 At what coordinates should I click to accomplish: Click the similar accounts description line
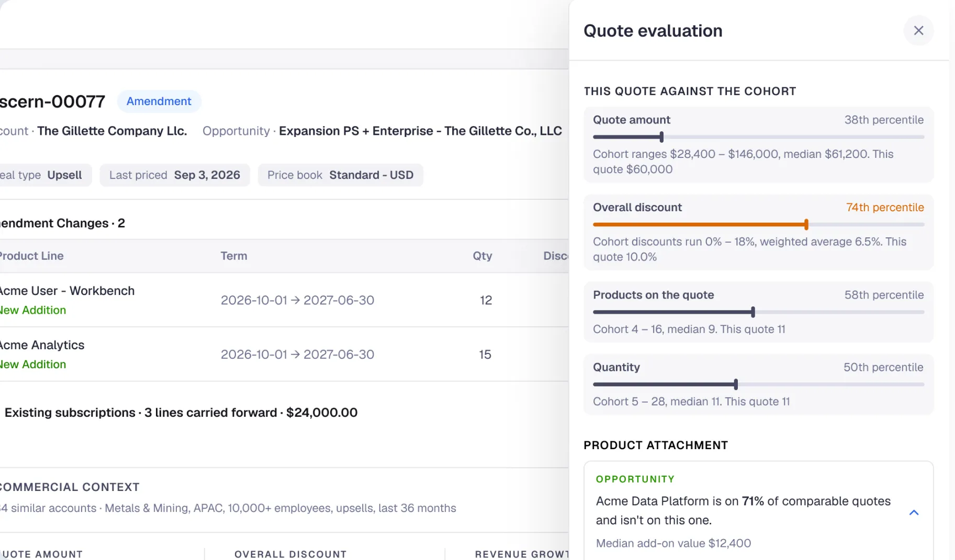[228, 508]
